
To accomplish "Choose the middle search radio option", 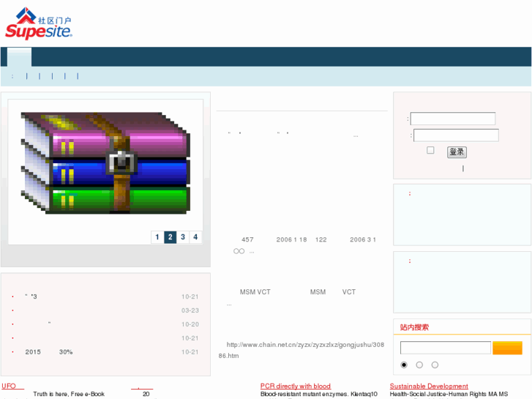I will [x=419, y=365].
